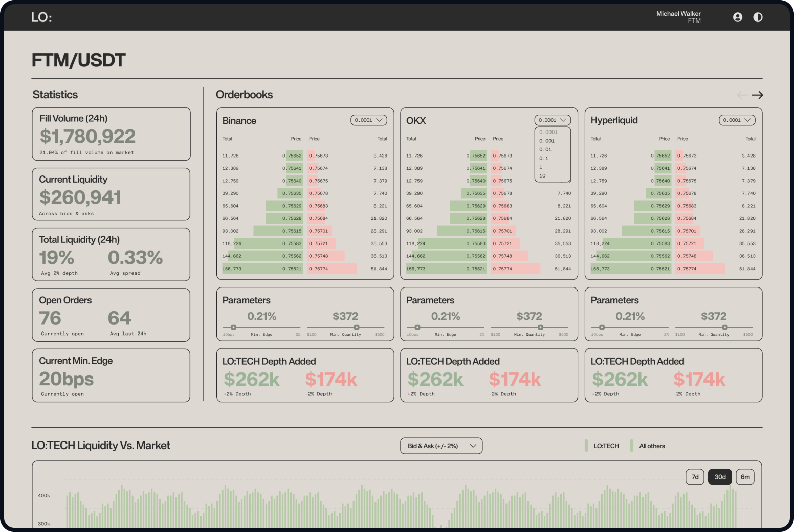The height and width of the screenshot is (532, 794).
Task: Toggle dark/light theme contrast icon
Action: [x=758, y=17]
